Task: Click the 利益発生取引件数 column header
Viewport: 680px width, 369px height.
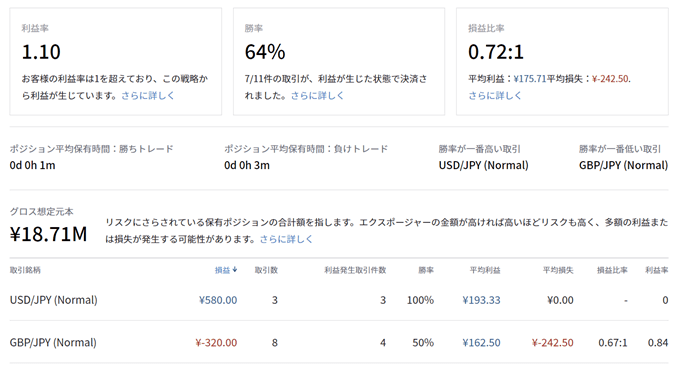Action: coord(355,270)
